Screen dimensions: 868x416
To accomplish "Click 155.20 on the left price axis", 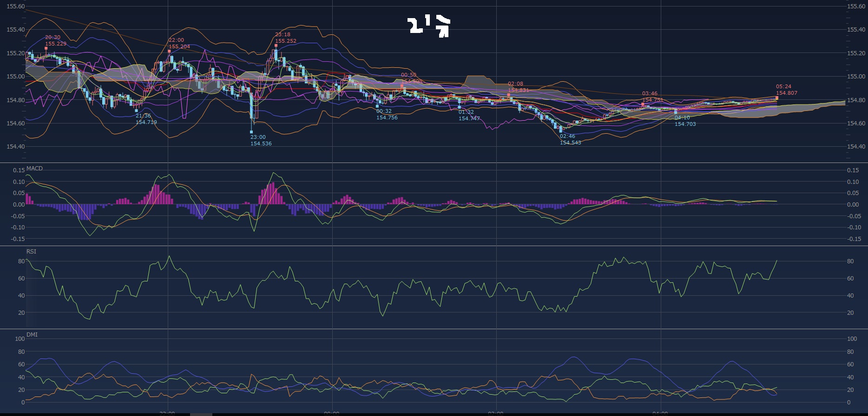I will click(16, 53).
